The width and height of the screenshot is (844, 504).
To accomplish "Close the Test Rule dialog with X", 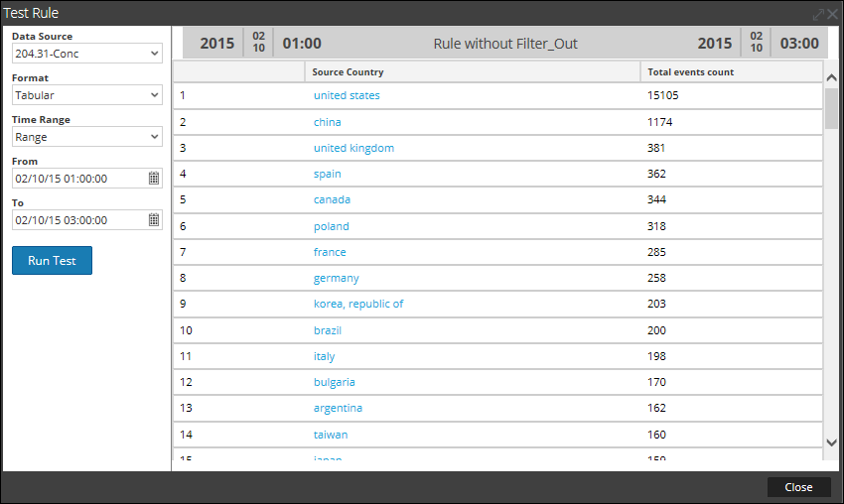I will pos(833,15).
